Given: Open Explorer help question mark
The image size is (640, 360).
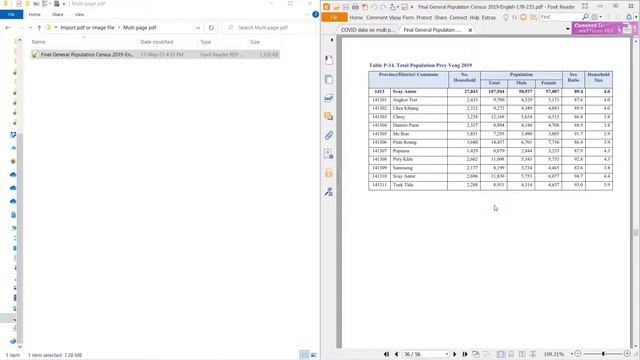Looking at the screenshot, I should click(x=316, y=14).
